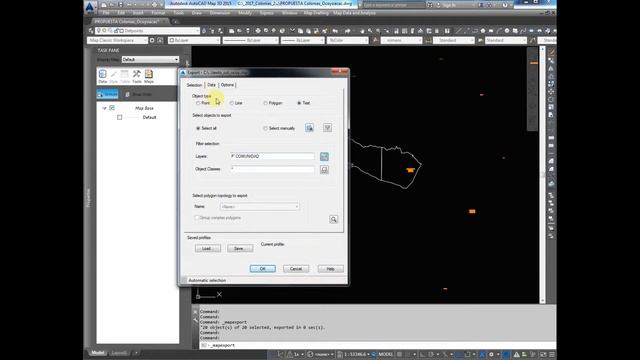Choose the Text object type
Screen dimensions: 640x360
tap(299, 103)
